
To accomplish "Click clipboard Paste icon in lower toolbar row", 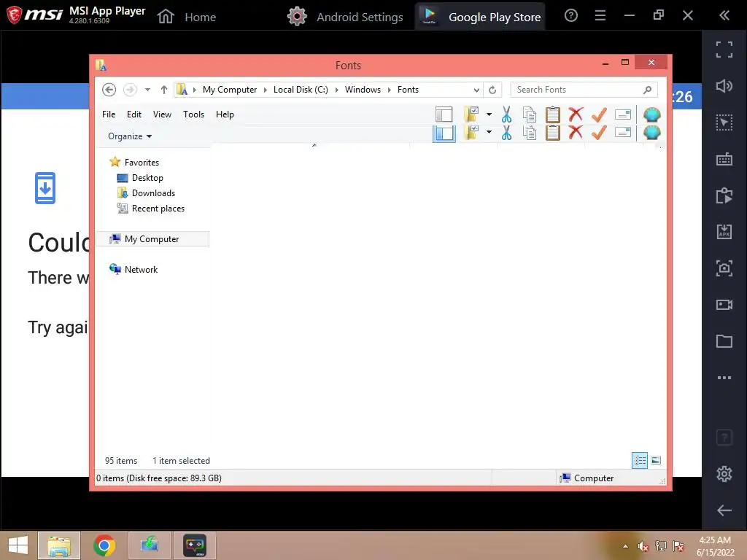I will [x=553, y=133].
